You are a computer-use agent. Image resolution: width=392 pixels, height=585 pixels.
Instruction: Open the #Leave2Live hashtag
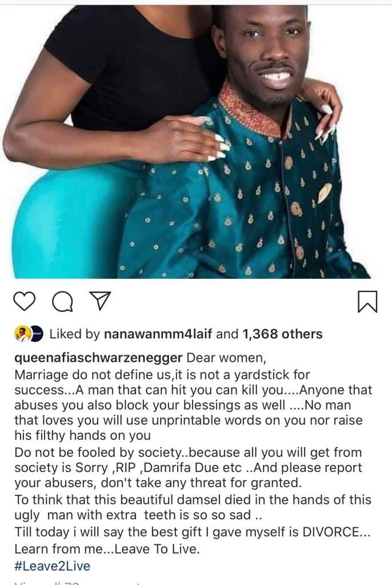pyautogui.click(x=52, y=566)
